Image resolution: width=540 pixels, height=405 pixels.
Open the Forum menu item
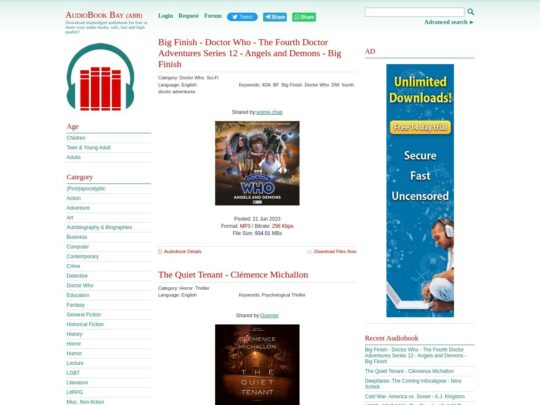tap(213, 16)
